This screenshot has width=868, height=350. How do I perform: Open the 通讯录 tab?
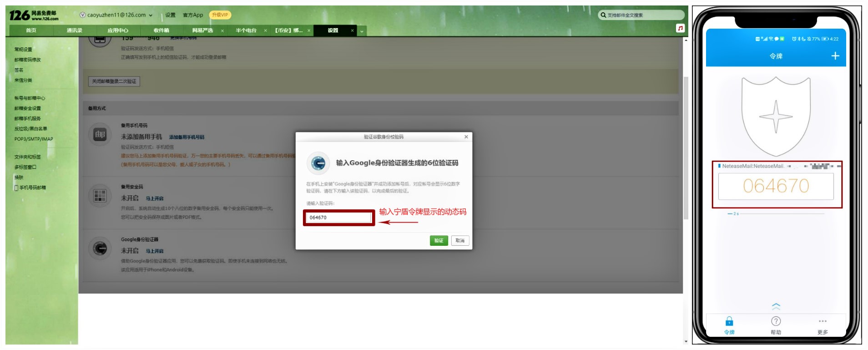pos(74,30)
